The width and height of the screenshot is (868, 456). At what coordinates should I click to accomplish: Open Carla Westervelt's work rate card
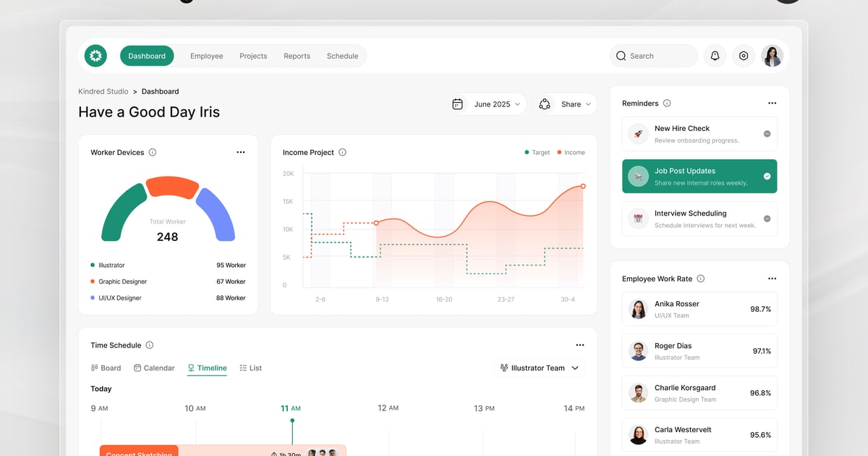pos(699,435)
